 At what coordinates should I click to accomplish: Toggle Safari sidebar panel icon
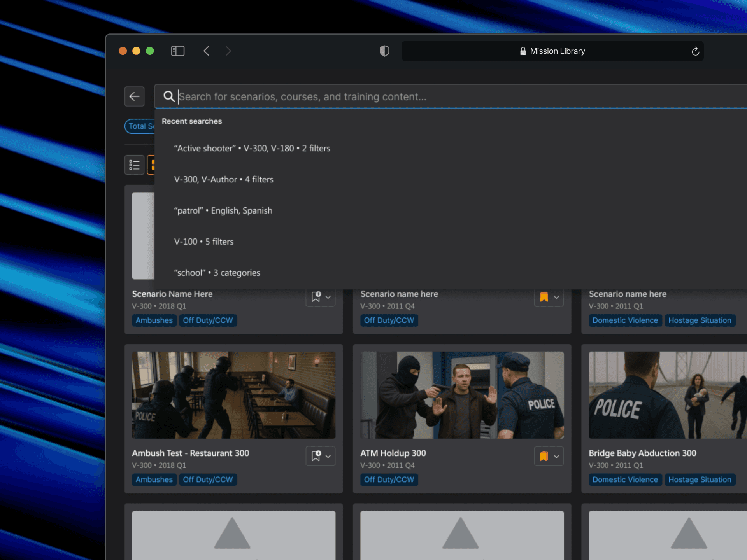(x=178, y=51)
